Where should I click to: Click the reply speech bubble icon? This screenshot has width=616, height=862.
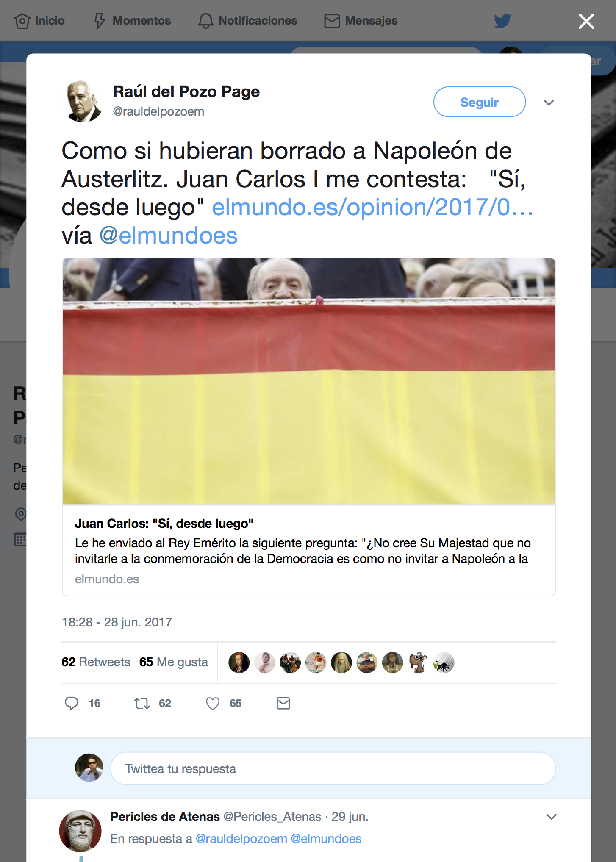72,703
